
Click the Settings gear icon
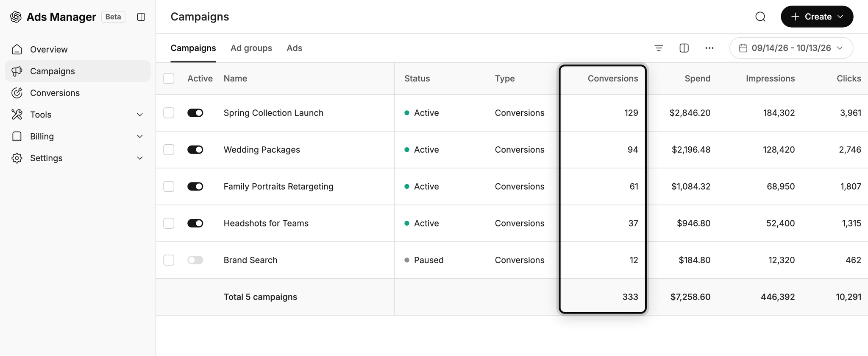click(x=17, y=158)
